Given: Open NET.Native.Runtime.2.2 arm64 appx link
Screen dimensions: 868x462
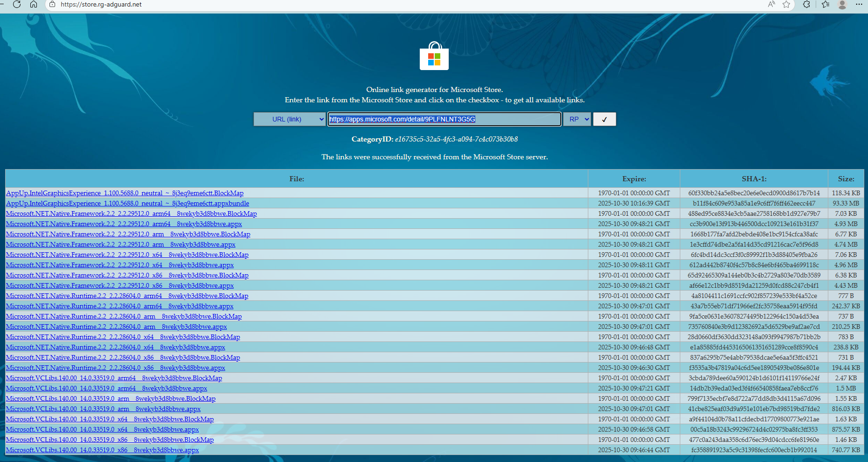Looking at the screenshot, I should (x=120, y=306).
